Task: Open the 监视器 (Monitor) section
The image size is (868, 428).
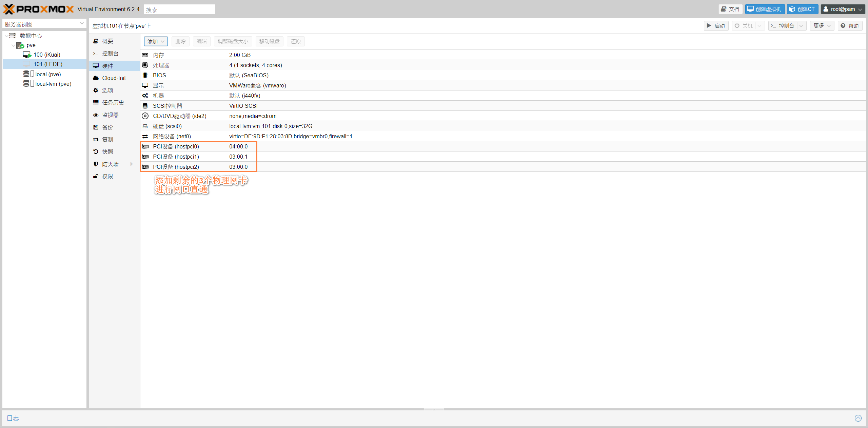Action: (x=110, y=115)
